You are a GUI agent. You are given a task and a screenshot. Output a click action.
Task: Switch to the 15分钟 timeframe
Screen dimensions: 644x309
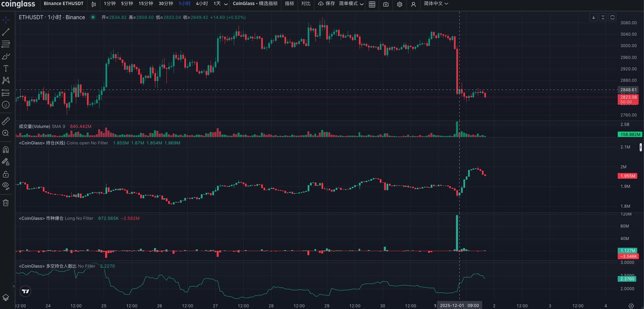coord(146,4)
